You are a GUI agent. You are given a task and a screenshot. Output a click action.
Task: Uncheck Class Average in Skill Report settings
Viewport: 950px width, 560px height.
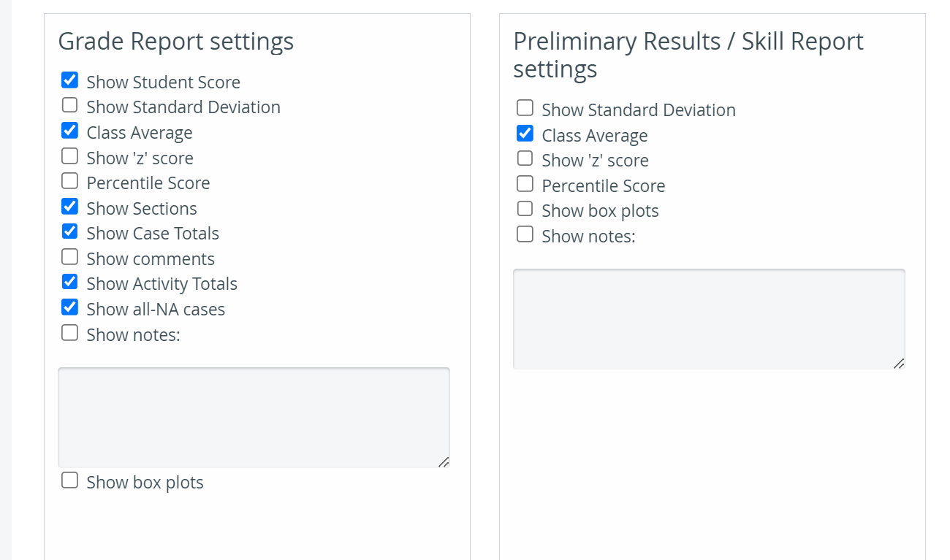tap(525, 134)
